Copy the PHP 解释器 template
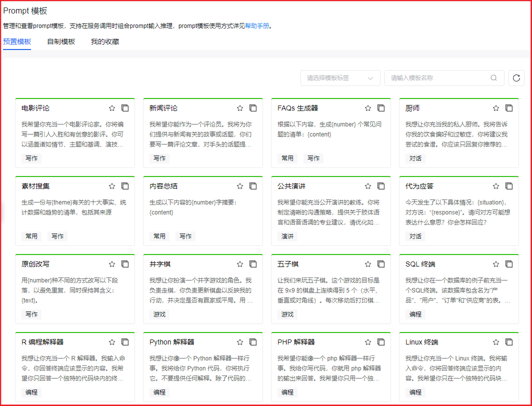 point(381,342)
